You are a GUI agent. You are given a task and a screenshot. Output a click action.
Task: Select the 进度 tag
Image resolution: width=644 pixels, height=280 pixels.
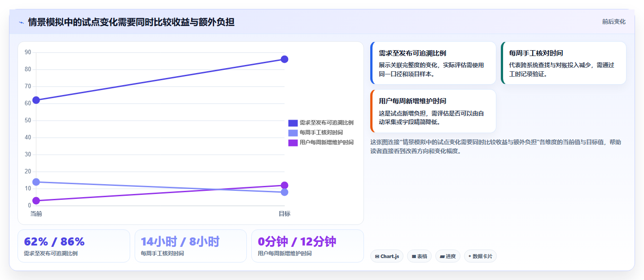point(448,256)
